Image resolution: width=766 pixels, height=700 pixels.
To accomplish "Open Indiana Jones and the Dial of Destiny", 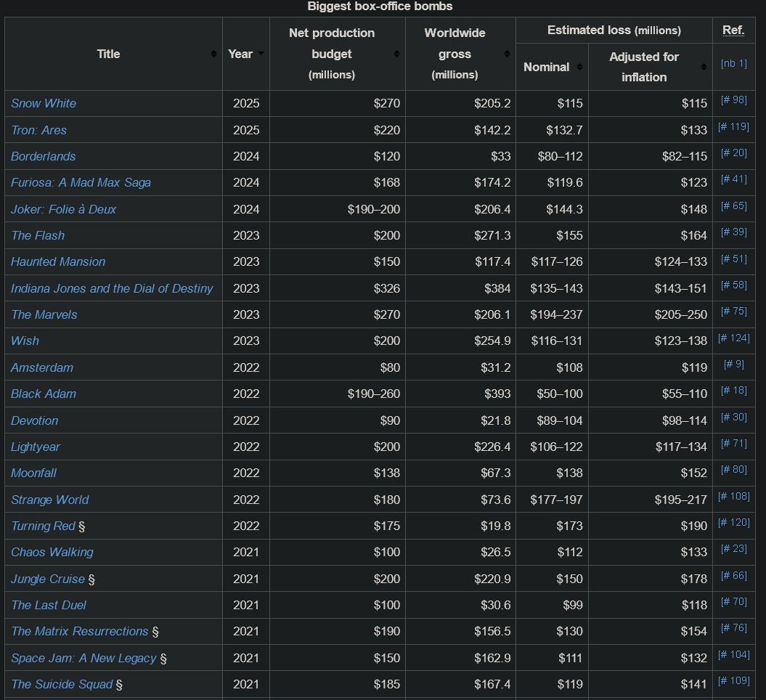I will (112, 289).
